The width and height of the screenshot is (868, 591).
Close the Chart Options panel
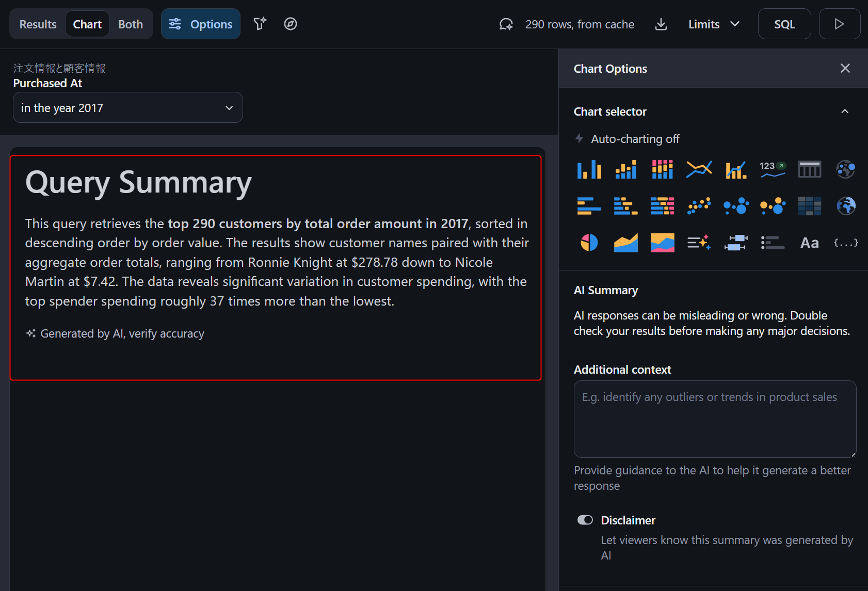point(845,68)
